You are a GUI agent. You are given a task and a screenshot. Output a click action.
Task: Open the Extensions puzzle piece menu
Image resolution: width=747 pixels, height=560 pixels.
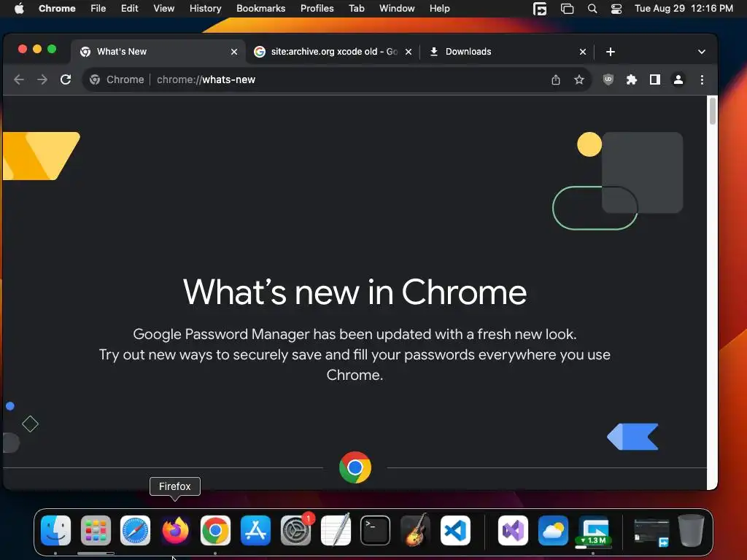pyautogui.click(x=631, y=79)
